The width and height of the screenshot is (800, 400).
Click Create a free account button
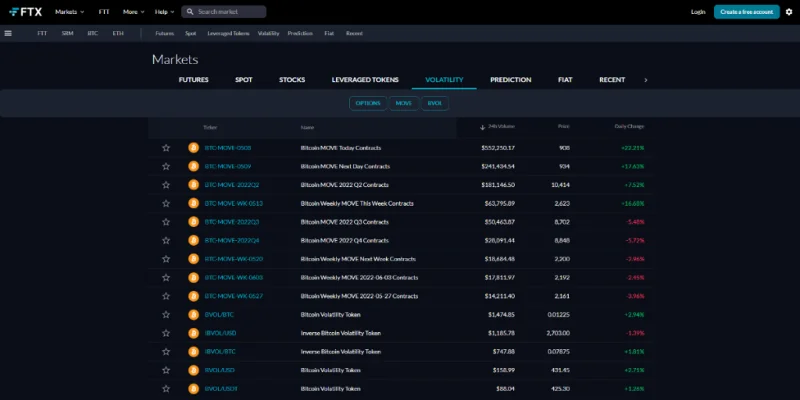(x=746, y=12)
